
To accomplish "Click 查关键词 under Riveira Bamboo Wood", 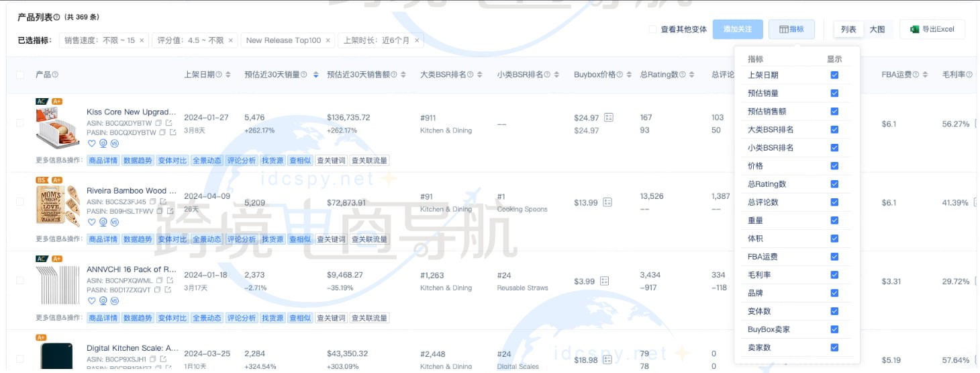I will pyautogui.click(x=330, y=239).
